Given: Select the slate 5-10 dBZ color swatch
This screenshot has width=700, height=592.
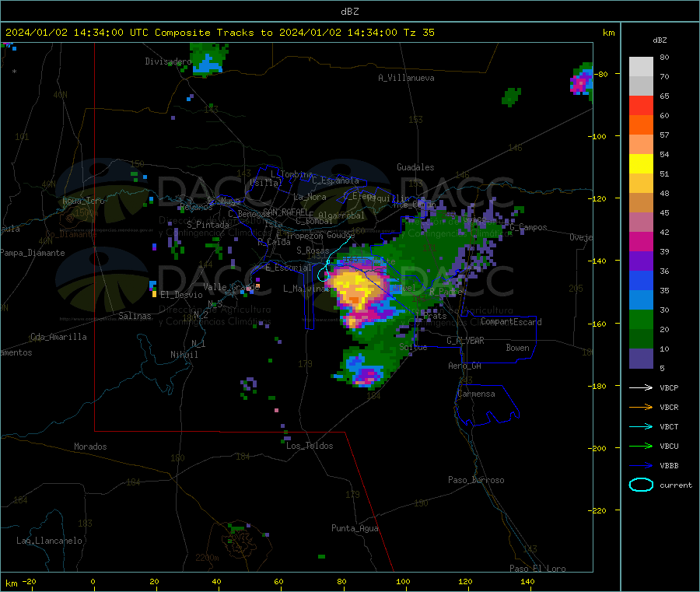Looking at the screenshot, I should pyautogui.click(x=641, y=358).
